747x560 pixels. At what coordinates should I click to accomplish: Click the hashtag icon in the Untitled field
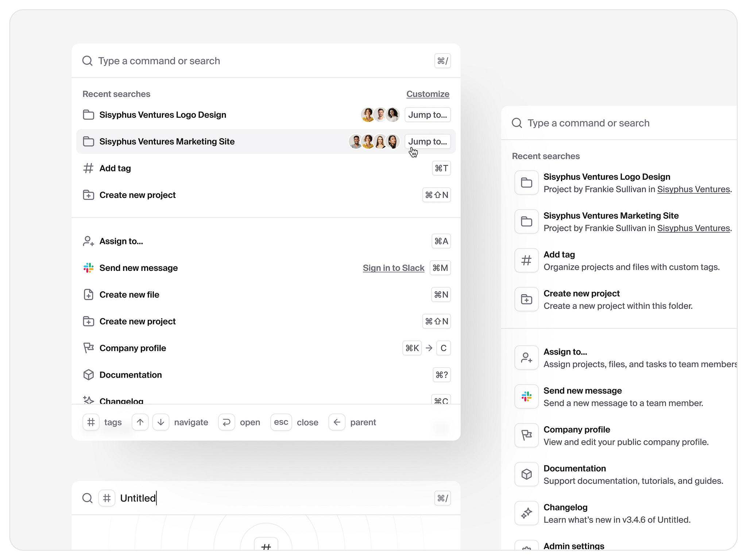click(x=107, y=498)
